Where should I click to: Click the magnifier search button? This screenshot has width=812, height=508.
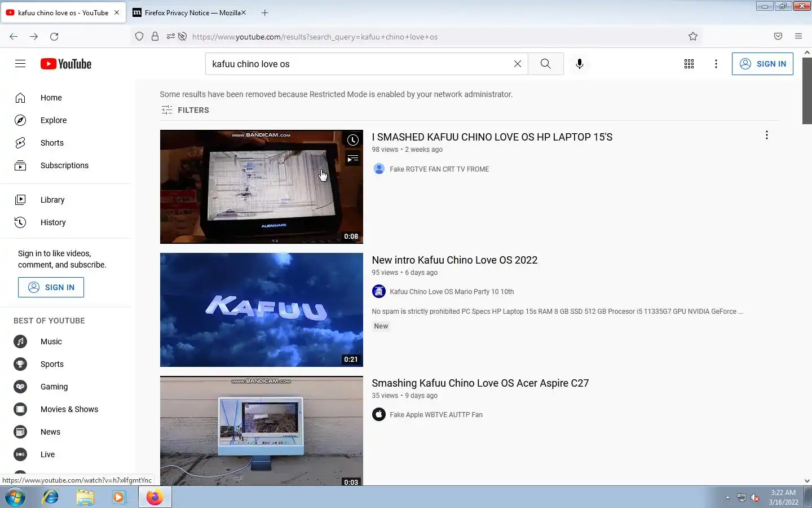tap(545, 64)
